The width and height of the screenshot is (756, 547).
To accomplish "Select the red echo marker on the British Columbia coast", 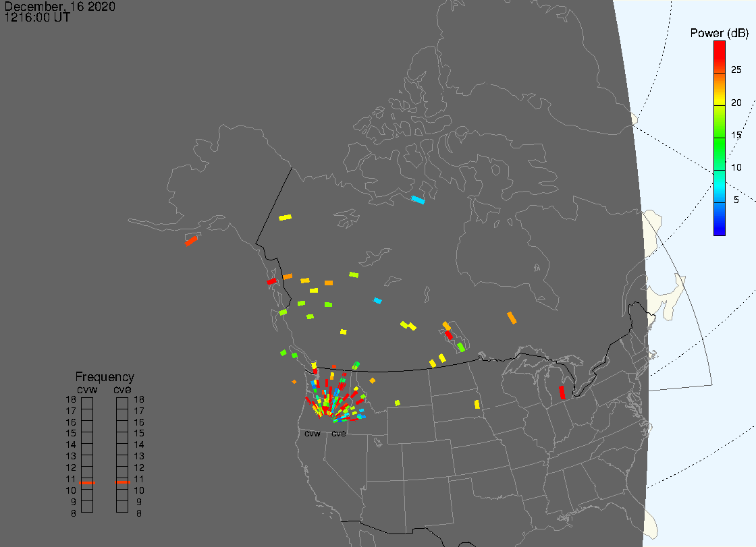I will click(272, 281).
